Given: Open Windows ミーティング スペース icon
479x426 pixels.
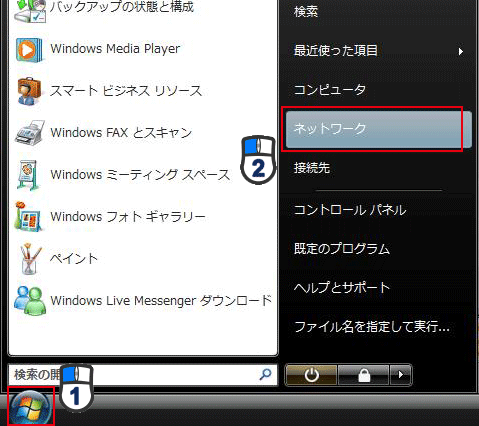Looking at the screenshot, I should pos(29,175).
